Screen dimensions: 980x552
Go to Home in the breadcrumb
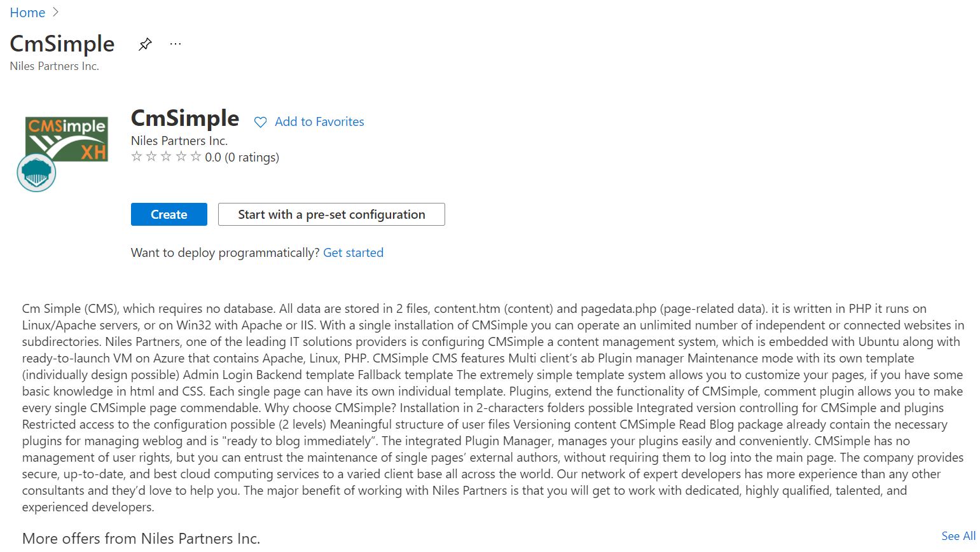pyautogui.click(x=27, y=13)
